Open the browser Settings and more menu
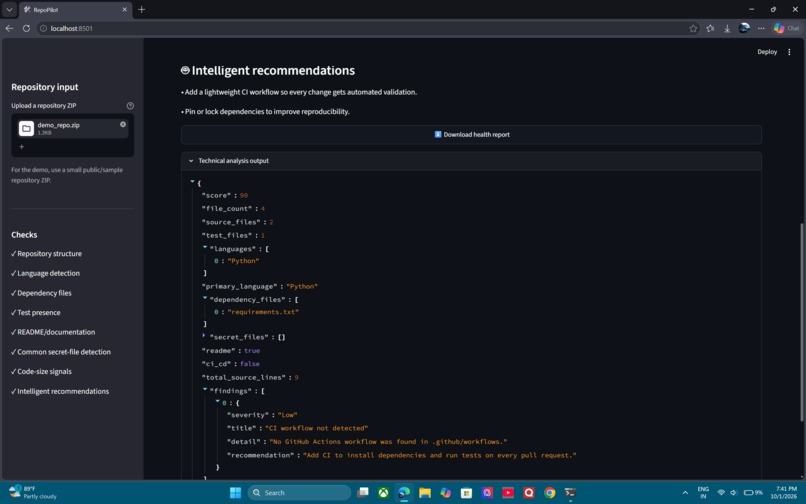Viewport: 806px width, 504px height. pos(761,28)
